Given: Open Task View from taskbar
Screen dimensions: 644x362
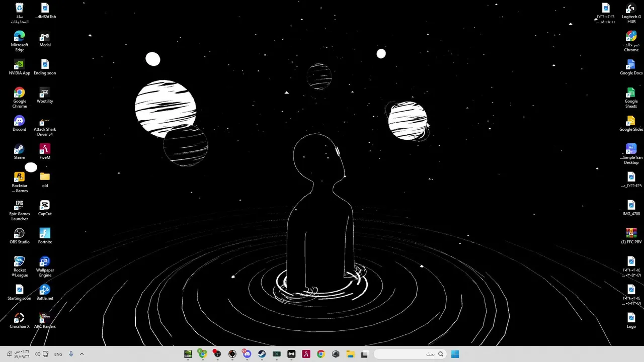Looking at the screenshot, I should point(365,354).
